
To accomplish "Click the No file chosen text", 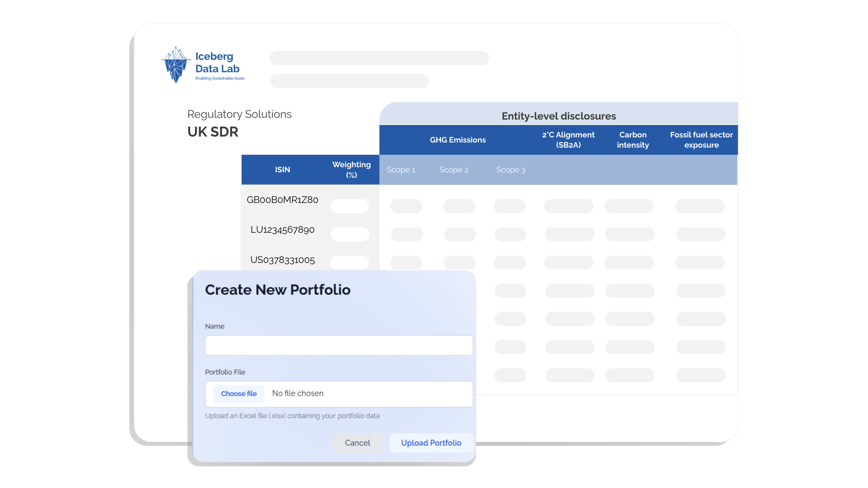I will point(298,394).
